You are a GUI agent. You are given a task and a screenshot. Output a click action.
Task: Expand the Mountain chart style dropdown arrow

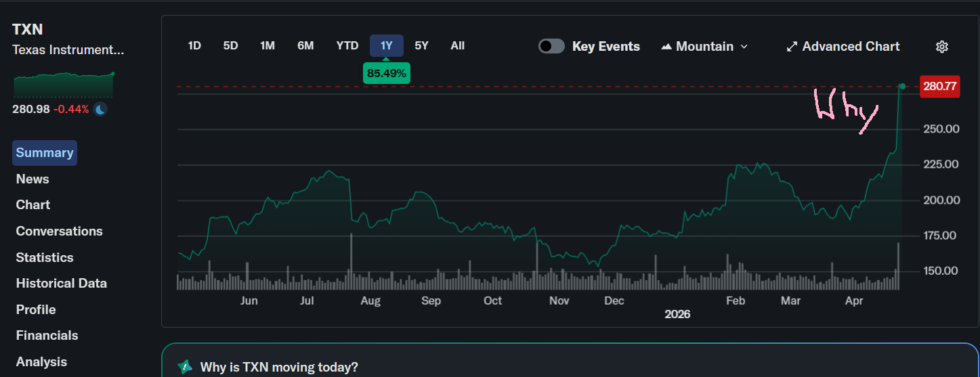744,47
